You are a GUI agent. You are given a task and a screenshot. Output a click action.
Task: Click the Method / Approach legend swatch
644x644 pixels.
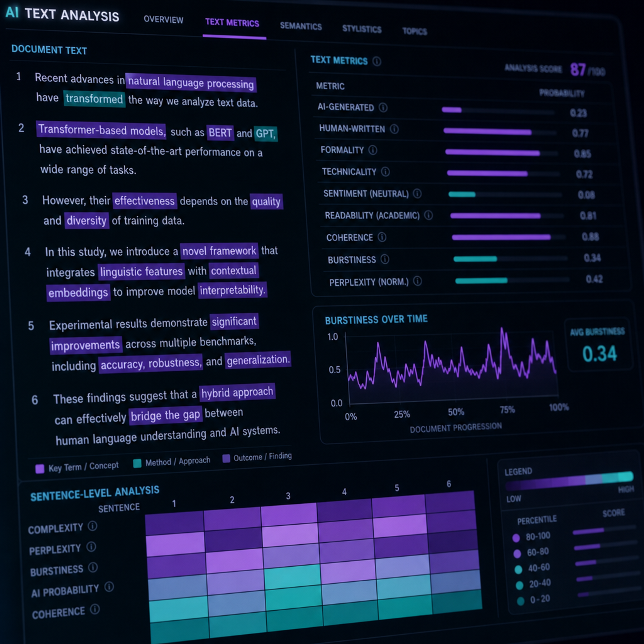(137, 464)
